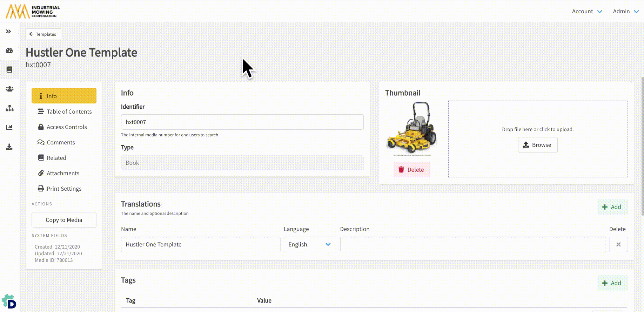Go back to Templates list

[x=43, y=34]
